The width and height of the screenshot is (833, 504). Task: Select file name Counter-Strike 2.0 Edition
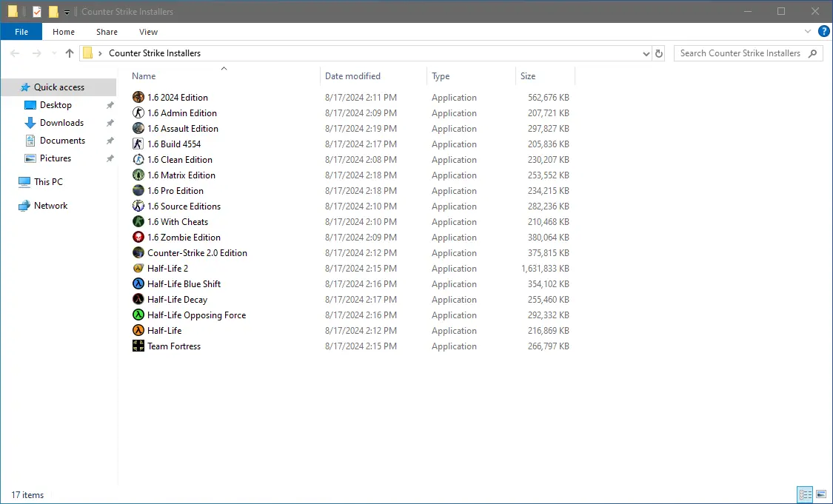(x=197, y=253)
